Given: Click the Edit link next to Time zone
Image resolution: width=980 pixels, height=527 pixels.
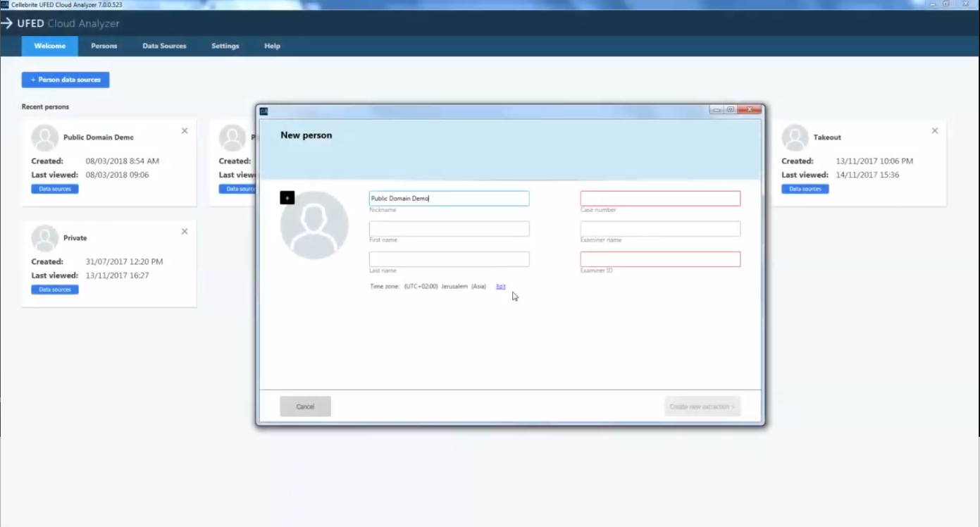Looking at the screenshot, I should click(x=501, y=287).
